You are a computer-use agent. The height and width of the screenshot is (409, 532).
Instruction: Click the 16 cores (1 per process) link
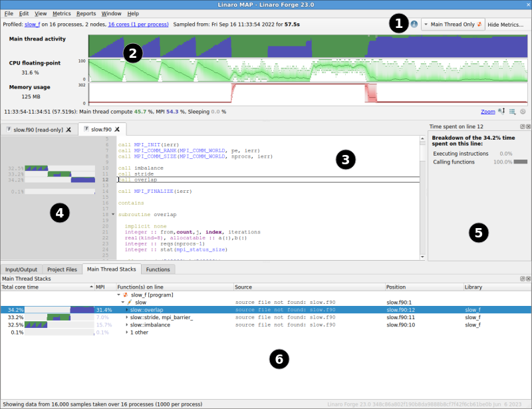click(138, 25)
